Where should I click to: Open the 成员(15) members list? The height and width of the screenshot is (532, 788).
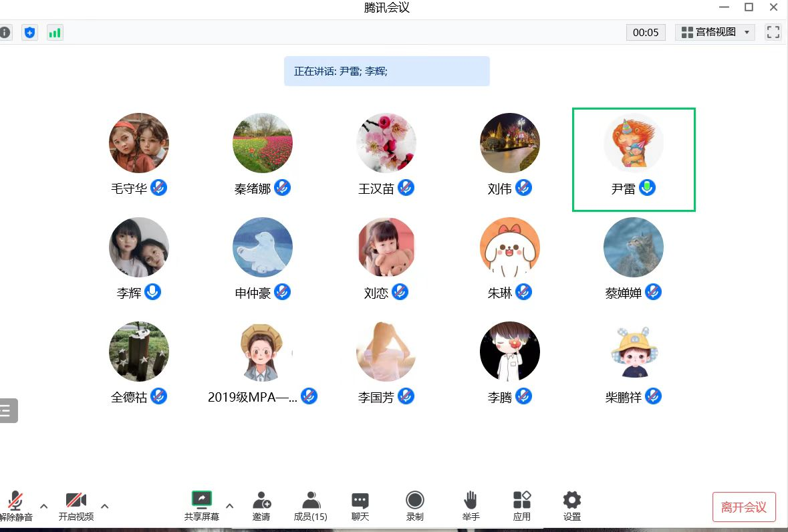pyautogui.click(x=310, y=506)
